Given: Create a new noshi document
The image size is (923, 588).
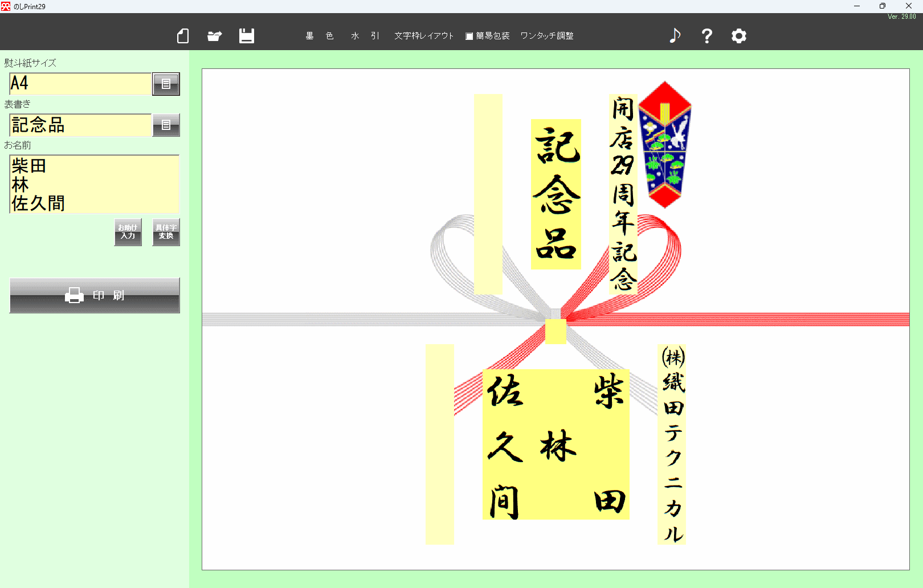Looking at the screenshot, I should point(182,36).
